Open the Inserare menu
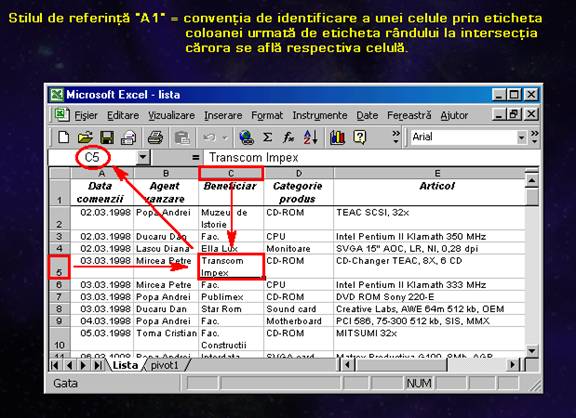This screenshot has height=418, width=576. pos(223,115)
